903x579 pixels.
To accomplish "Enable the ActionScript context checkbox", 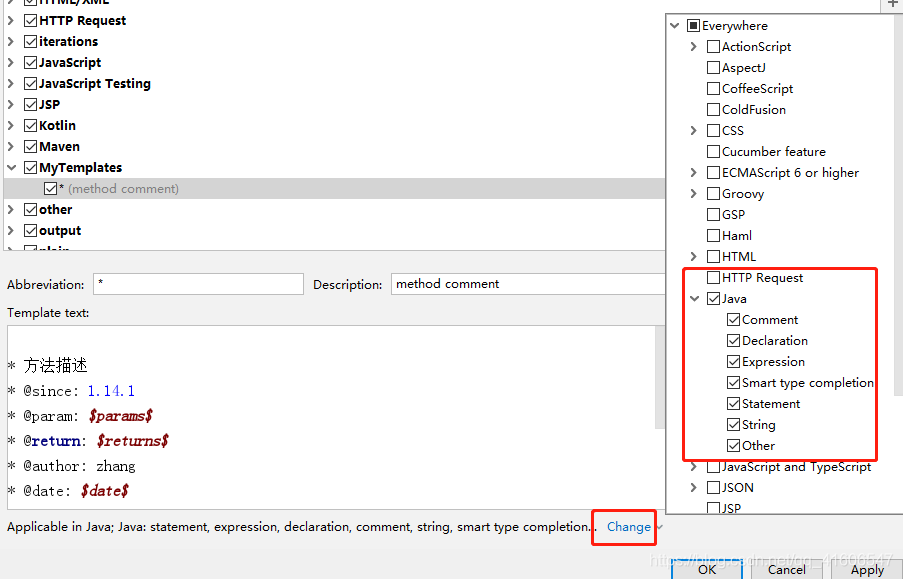I will pos(713,47).
